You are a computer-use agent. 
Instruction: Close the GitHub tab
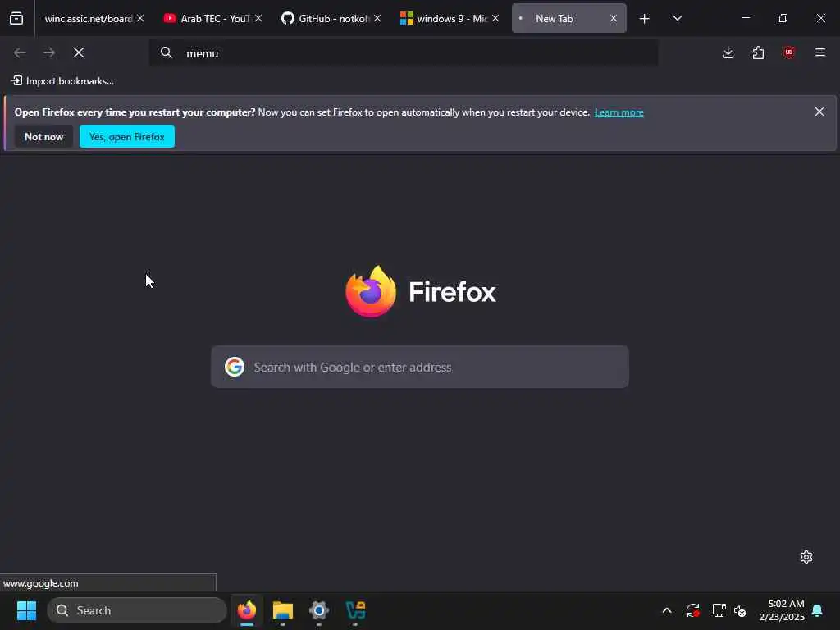[x=377, y=18]
